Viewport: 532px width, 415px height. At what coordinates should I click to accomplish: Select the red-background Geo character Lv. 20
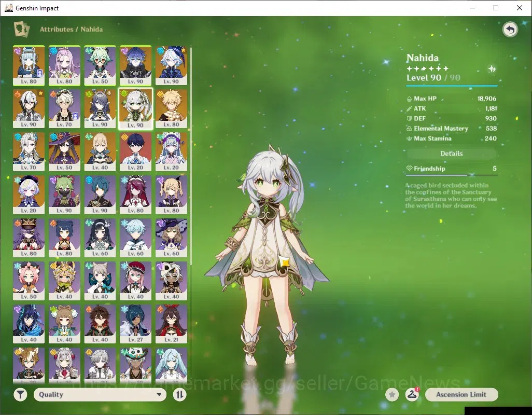click(x=136, y=151)
